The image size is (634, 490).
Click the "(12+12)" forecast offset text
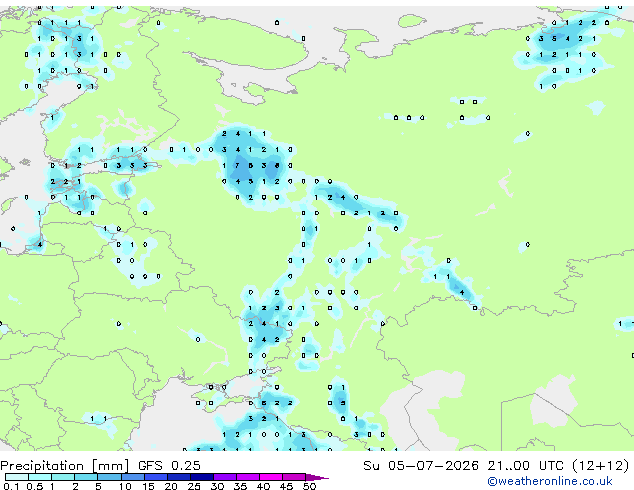pyautogui.click(x=601, y=466)
